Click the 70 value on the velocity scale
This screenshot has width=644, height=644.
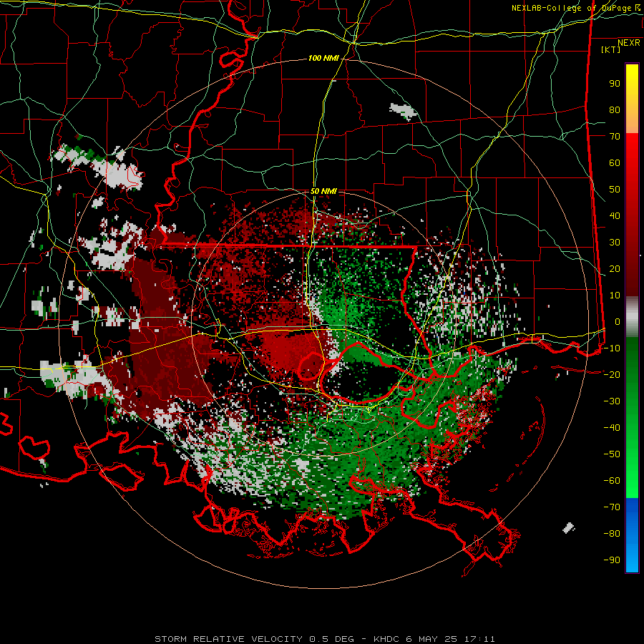(x=615, y=137)
